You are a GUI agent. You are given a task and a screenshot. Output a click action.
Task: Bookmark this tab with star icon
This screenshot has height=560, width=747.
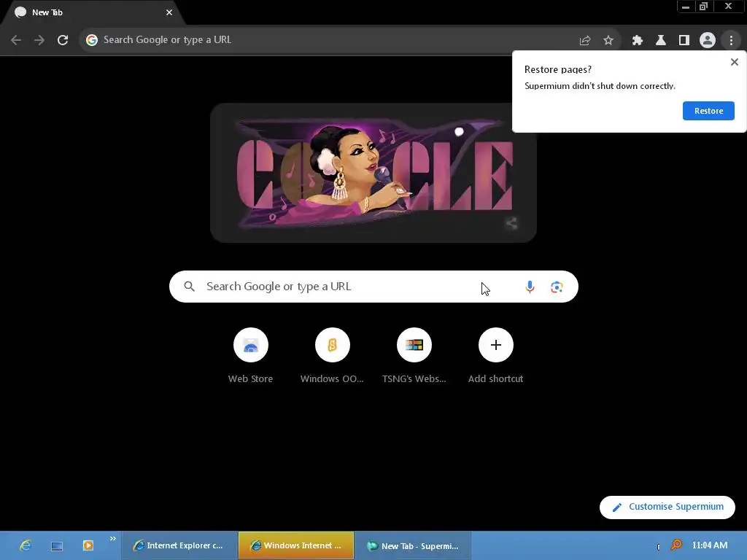(x=608, y=41)
